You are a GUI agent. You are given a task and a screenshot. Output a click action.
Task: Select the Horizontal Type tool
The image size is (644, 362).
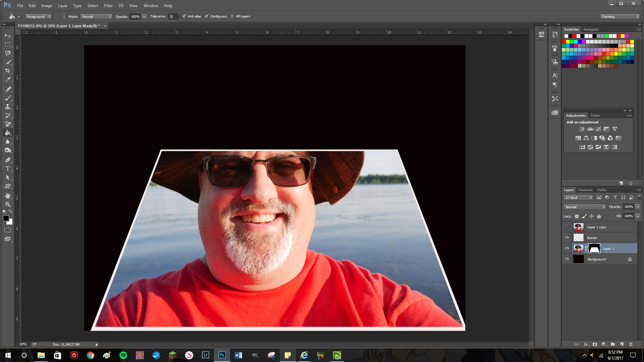[x=8, y=169]
